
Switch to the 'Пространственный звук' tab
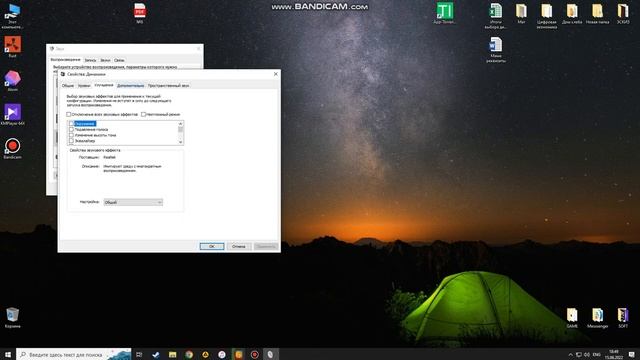(169, 86)
